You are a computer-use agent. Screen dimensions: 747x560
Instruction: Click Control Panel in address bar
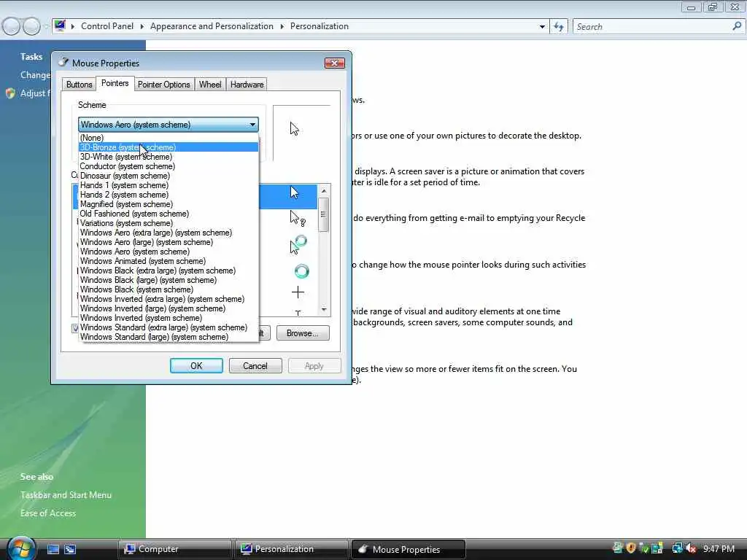coord(107,26)
